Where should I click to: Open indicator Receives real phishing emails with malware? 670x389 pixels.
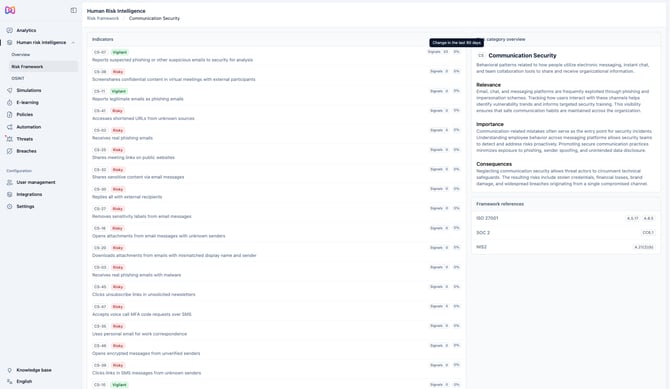click(x=276, y=271)
